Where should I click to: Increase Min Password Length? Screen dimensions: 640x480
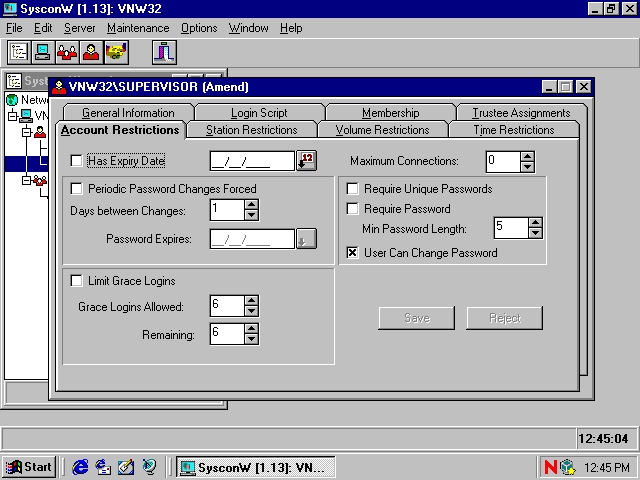535,222
